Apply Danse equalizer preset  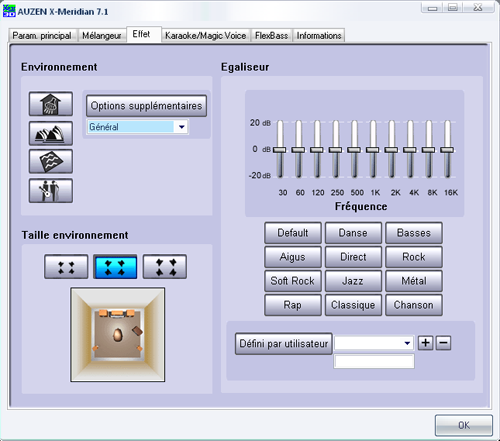tap(353, 233)
